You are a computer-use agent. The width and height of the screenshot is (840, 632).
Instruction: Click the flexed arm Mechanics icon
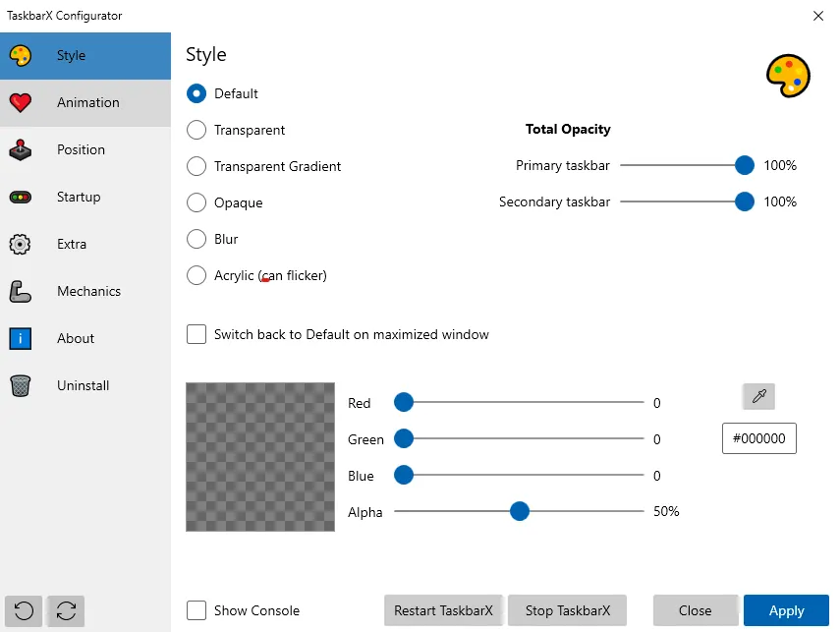(x=21, y=292)
